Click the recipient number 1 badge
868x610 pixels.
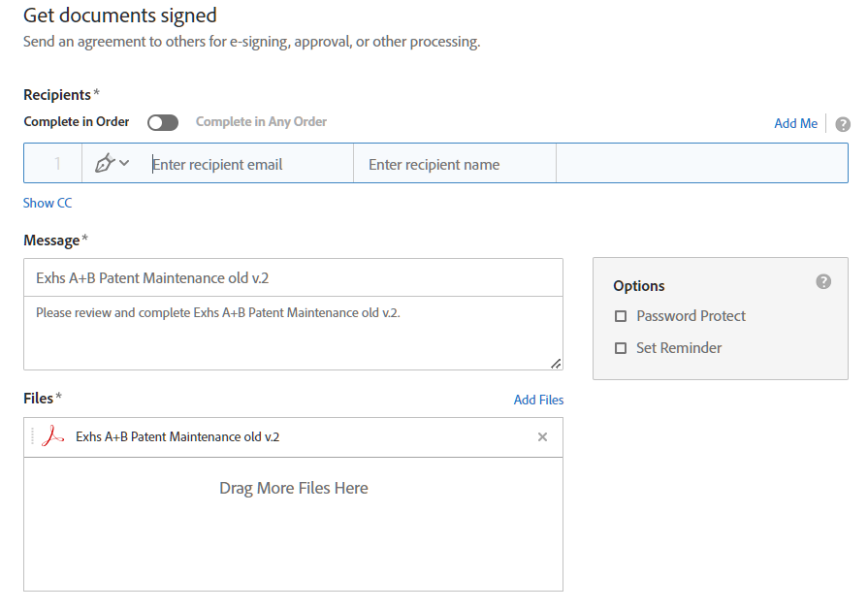pyautogui.click(x=51, y=163)
